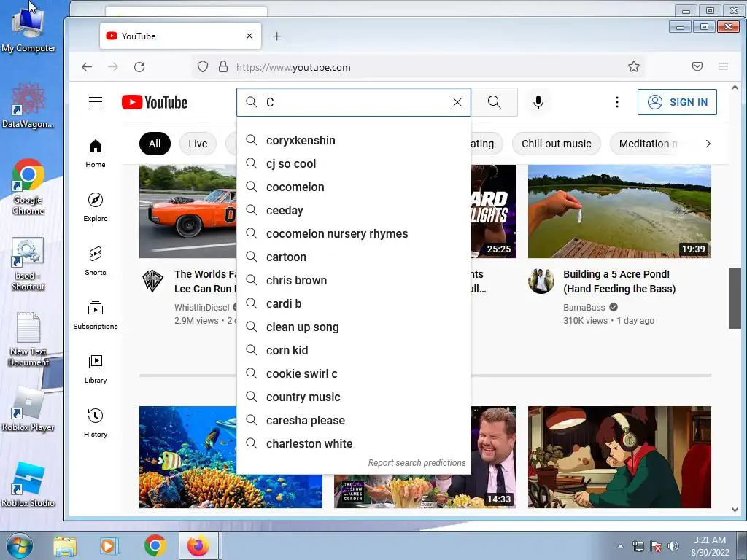
Task: Show more filter chips with the right arrow
Action: [x=708, y=144]
